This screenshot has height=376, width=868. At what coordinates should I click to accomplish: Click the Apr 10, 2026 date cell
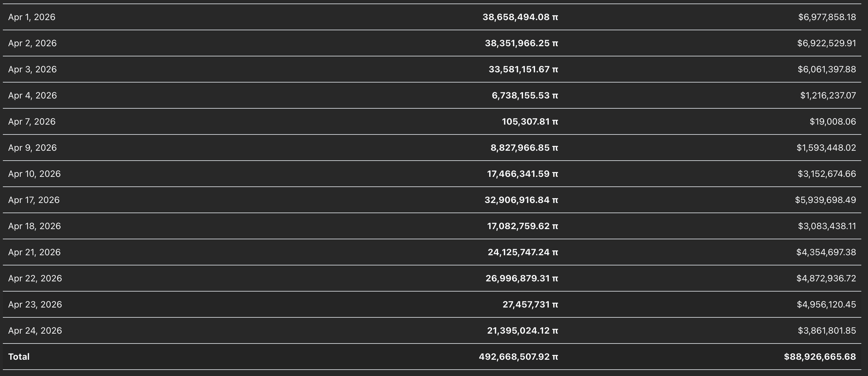pyautogui.click(x=34, y=174)
